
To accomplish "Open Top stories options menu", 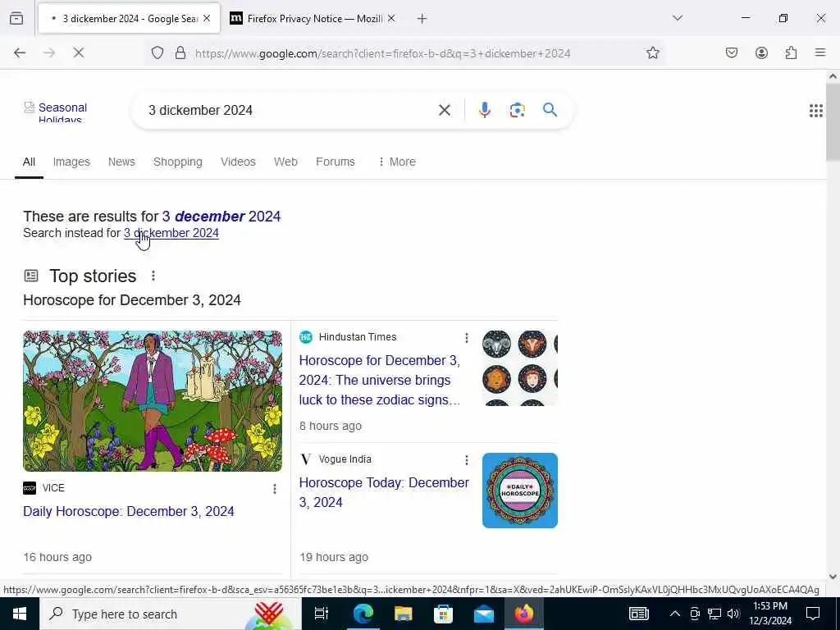I will [x=153, y=276].
